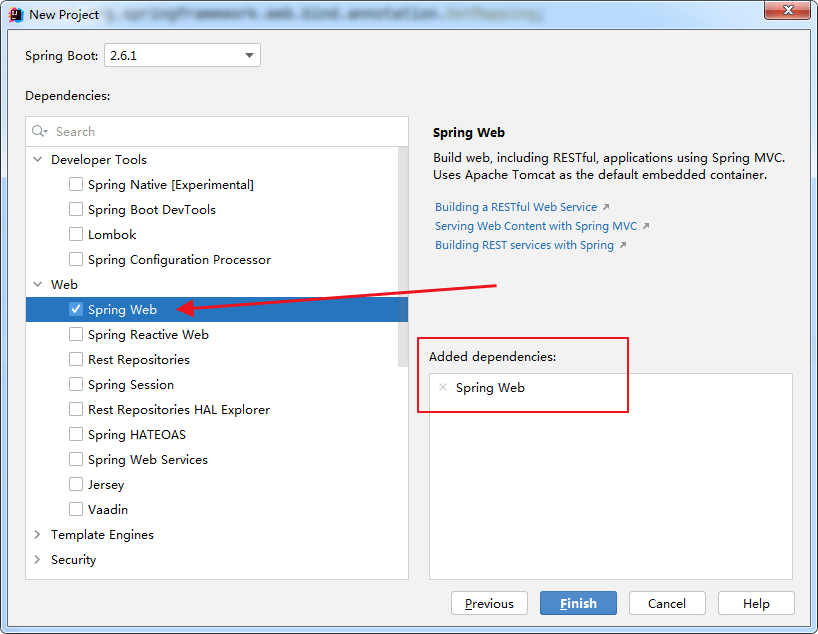
Task: Check Rest Repositories HAL Explorer
Action: point(76,410)
